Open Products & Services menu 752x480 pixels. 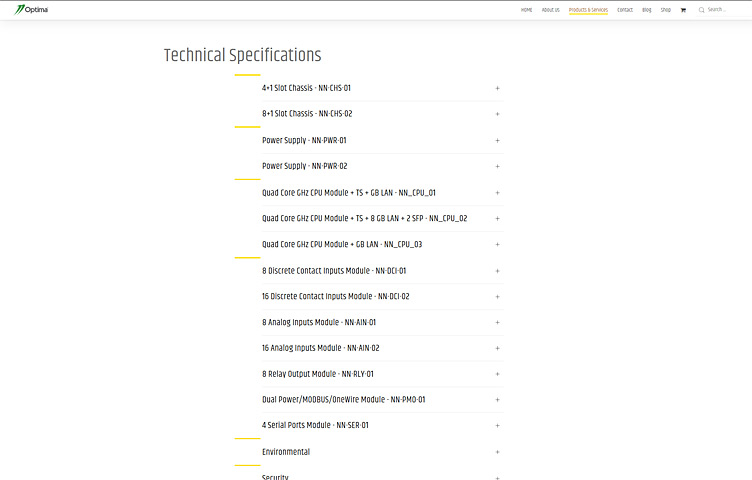pyautogui.click(x=588, y=10)
